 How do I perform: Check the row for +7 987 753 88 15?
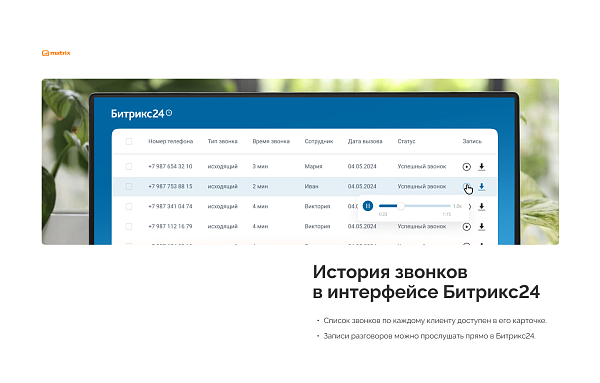click(129, 186)
